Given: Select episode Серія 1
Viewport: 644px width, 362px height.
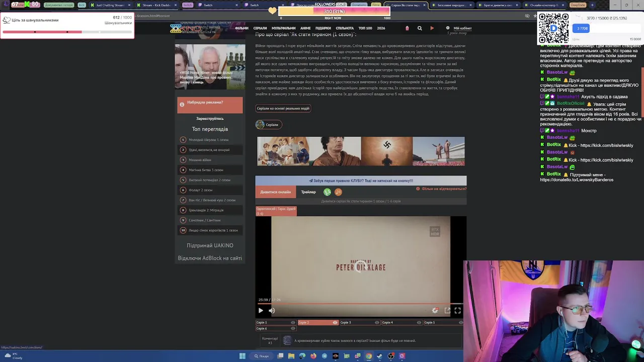Looking at the screenshot, I should point(276,322).
